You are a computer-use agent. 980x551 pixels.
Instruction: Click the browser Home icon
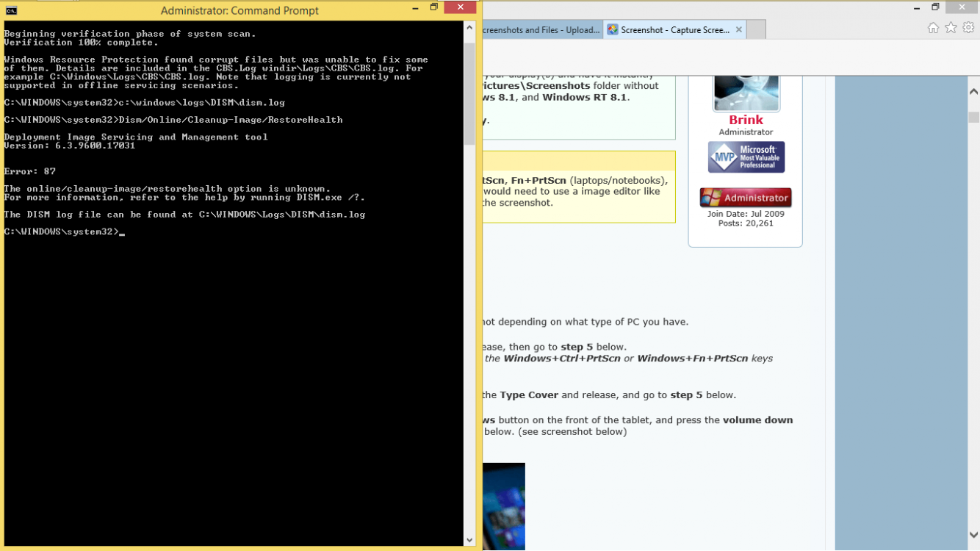(x=933, y=28)
